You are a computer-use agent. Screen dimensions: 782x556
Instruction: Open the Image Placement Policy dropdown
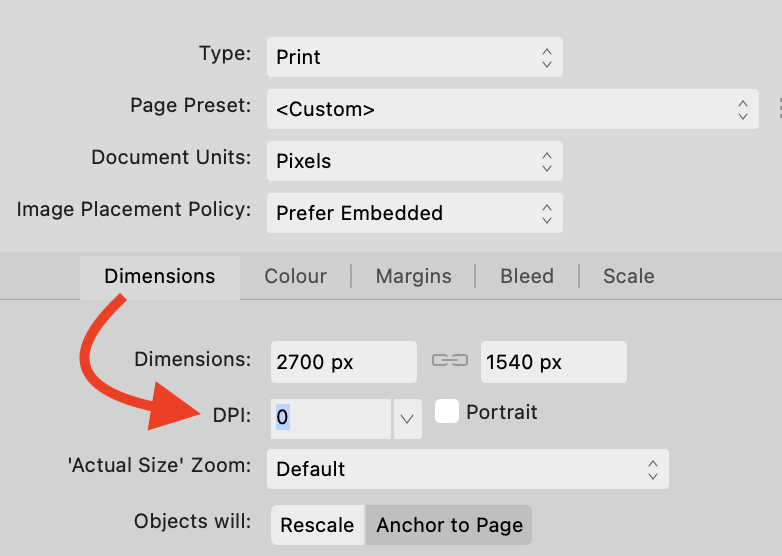click(414, 213)
